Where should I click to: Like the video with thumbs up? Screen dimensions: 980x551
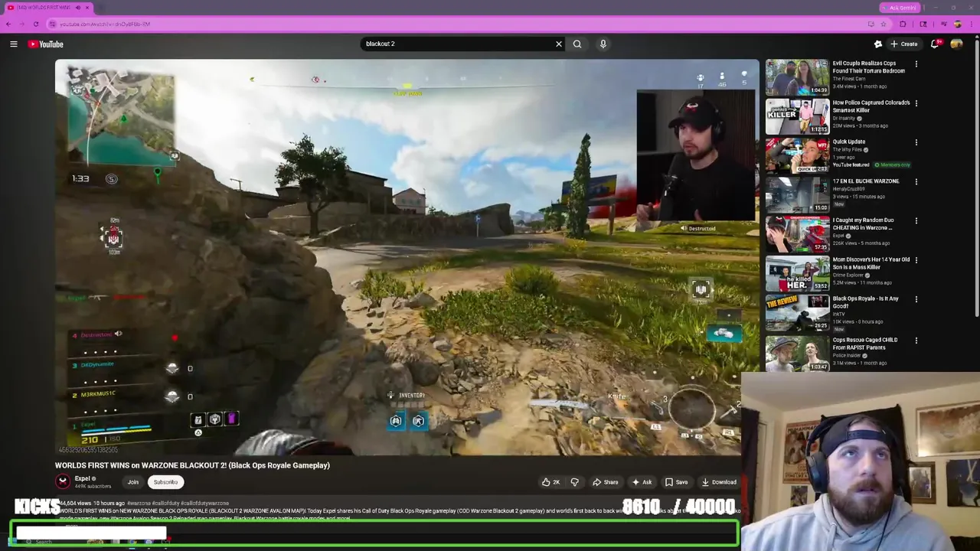(x=550, y=482)
